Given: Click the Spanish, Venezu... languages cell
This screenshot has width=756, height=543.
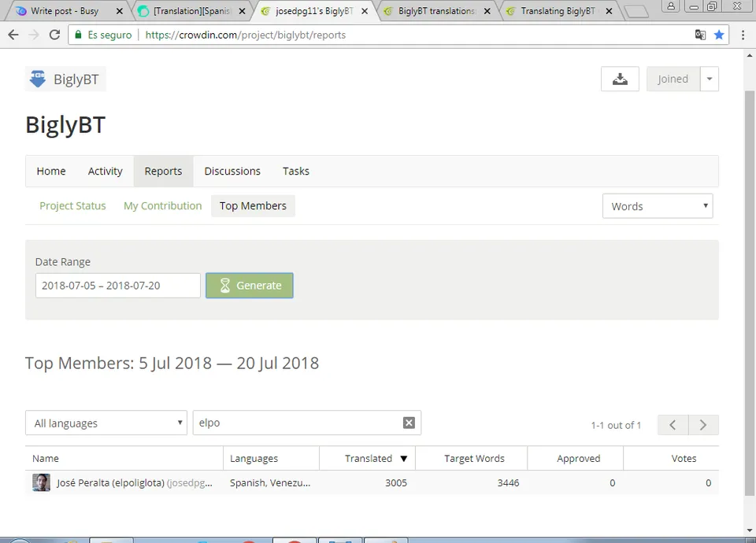Looking at the screenshot, I should (270, 482).
